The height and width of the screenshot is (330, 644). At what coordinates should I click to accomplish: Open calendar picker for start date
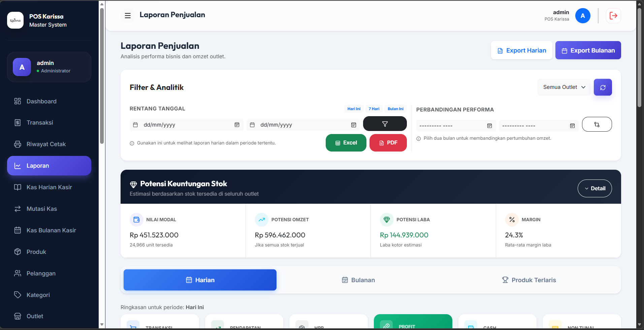[237, 125]
